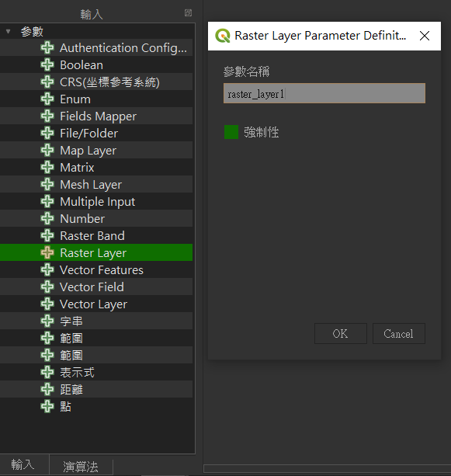Choose the 距離 parameter
The height and width of the screenshot is (476, 451).
(x=96, y=389)
